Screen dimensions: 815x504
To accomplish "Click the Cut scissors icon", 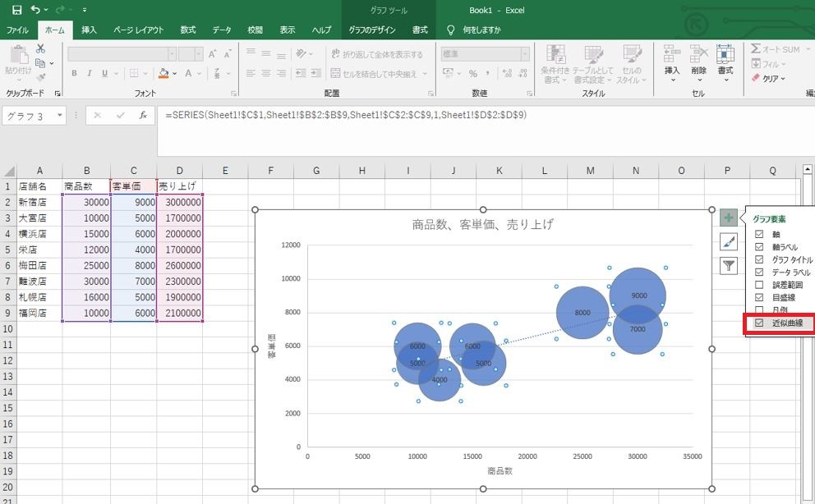I will [x=40, y=48].
